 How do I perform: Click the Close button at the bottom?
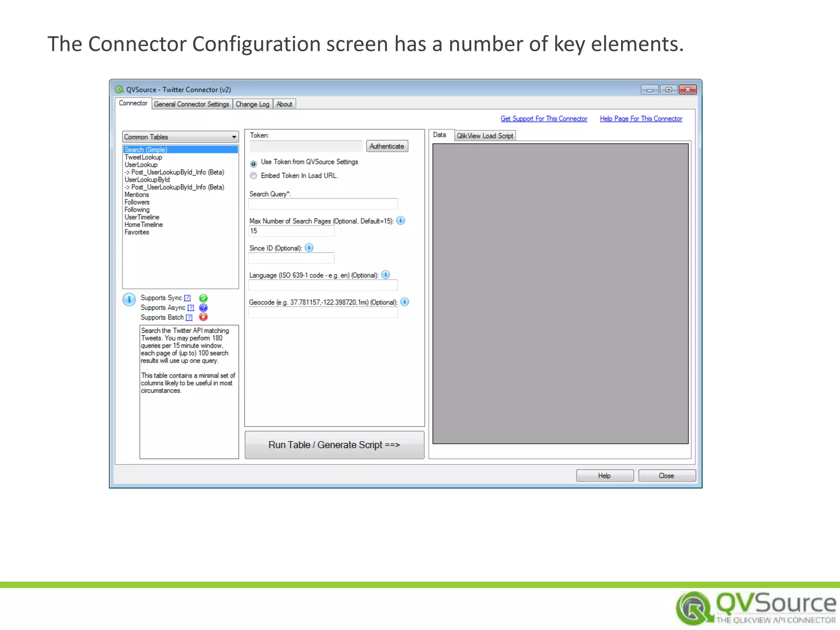click(667, 475)
